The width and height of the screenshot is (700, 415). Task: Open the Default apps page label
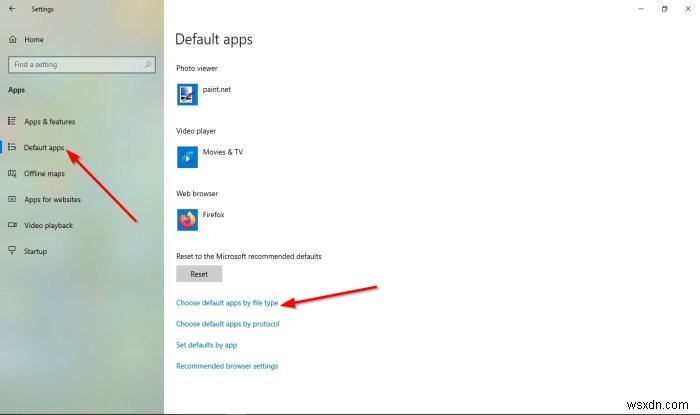click(x=44, y=147)
